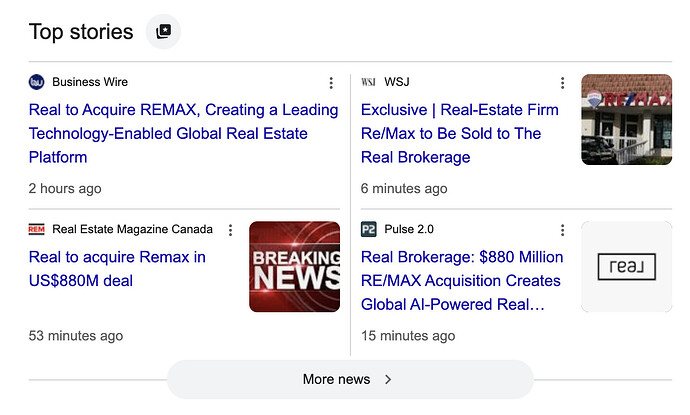This screenshot has width=690, height=415.
Task: Click the Business Wire source name
Action: click(x=90, y=82)
